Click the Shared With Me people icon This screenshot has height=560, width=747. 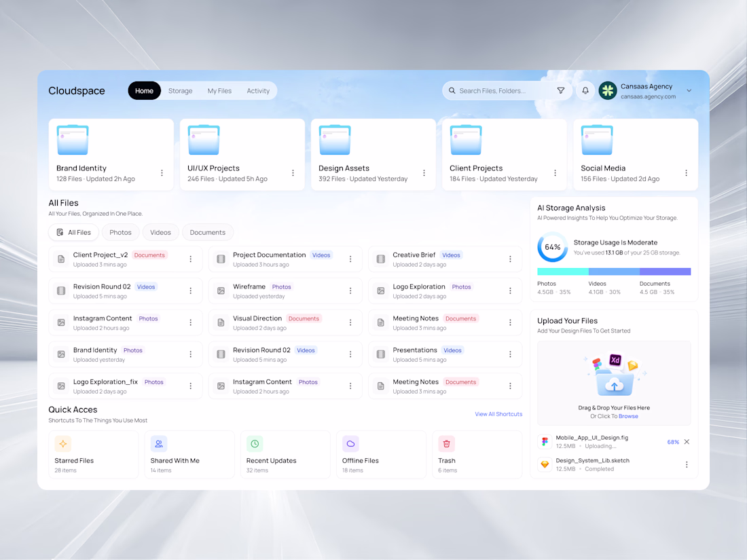click(159, 444)
